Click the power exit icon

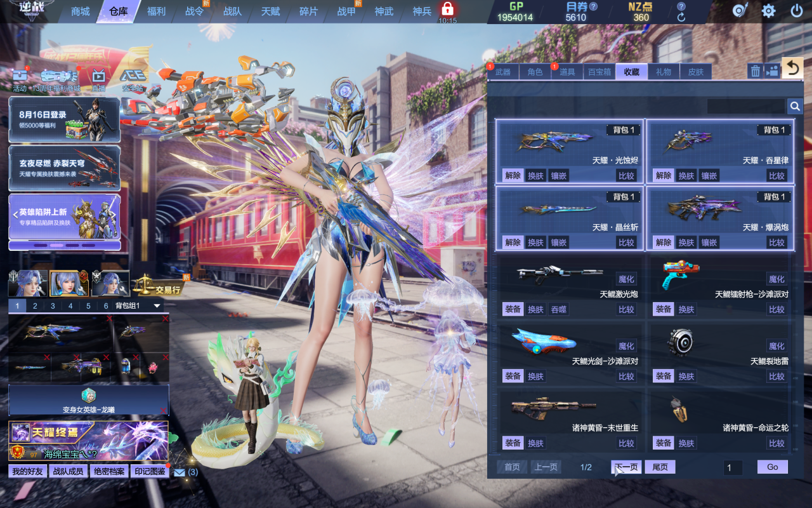[x=797, y=11]
